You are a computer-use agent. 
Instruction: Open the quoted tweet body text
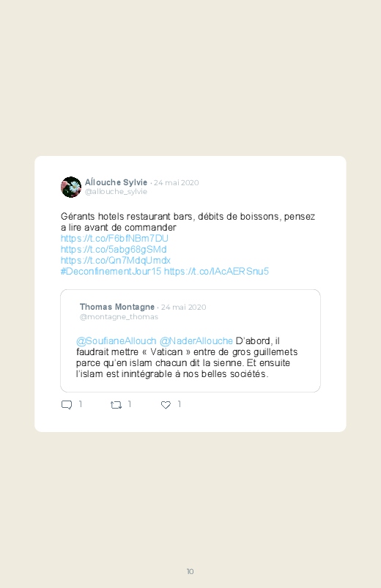(187, 357)
